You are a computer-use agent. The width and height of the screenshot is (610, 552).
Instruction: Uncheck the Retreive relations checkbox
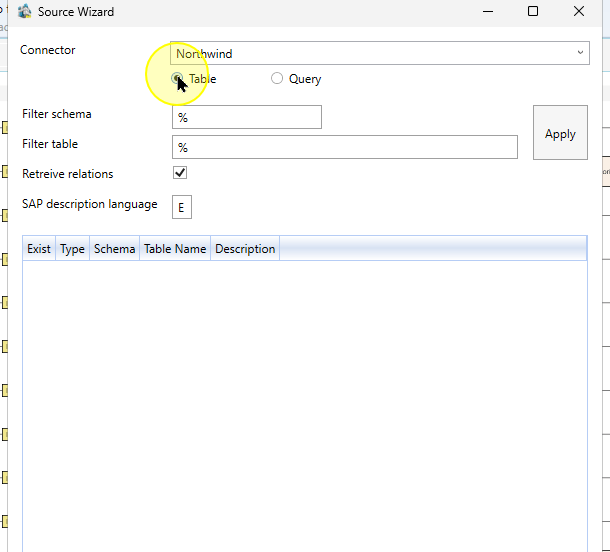[x=180, y=172]
